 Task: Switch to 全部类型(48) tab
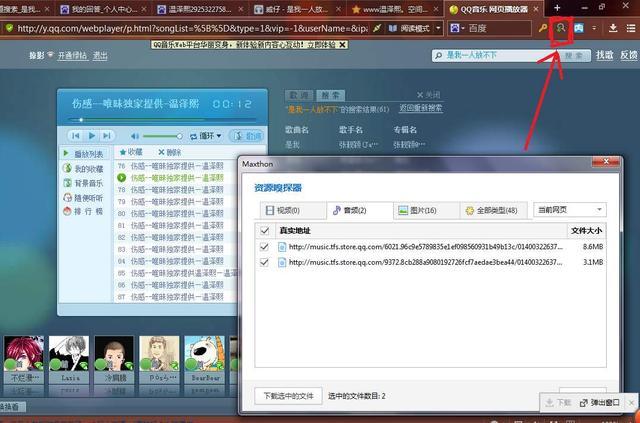pyautogui.click(x=493, y=210)
